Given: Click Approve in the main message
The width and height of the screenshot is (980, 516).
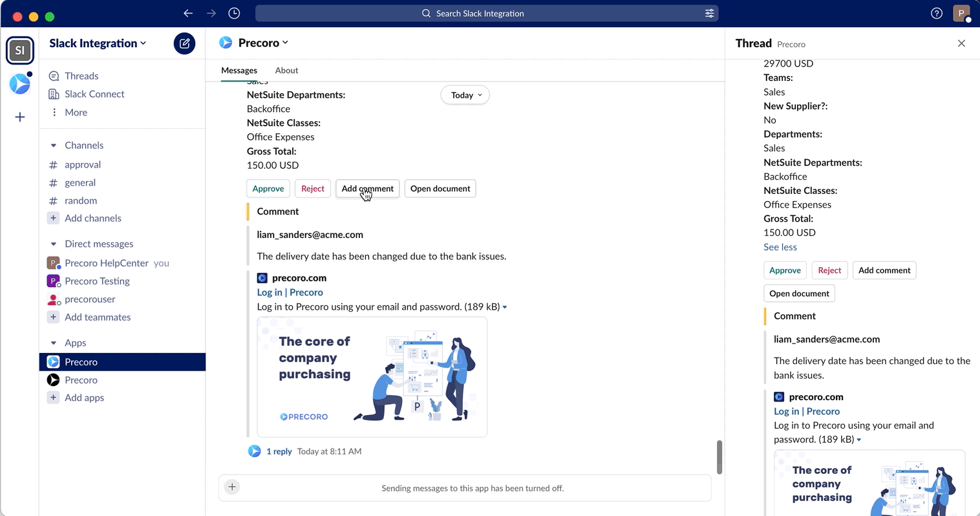Looking at the screenshot, I should coord(268,188).
